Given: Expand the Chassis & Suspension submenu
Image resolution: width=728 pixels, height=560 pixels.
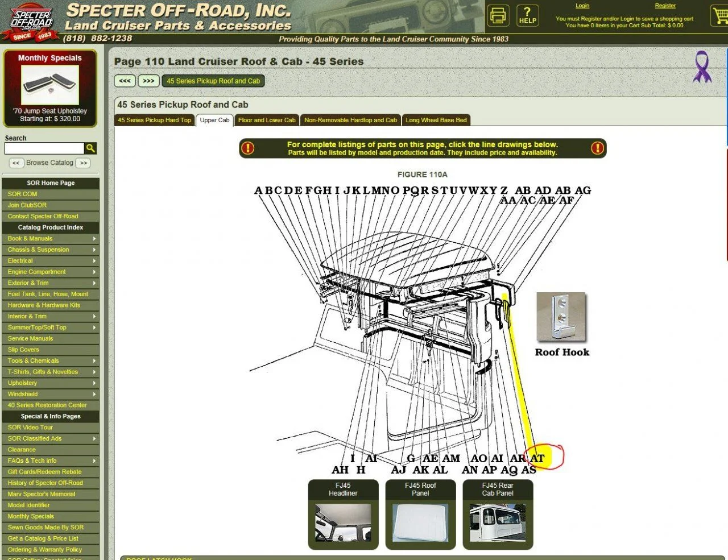Looking at the screenshot, I should pos(50,250).
